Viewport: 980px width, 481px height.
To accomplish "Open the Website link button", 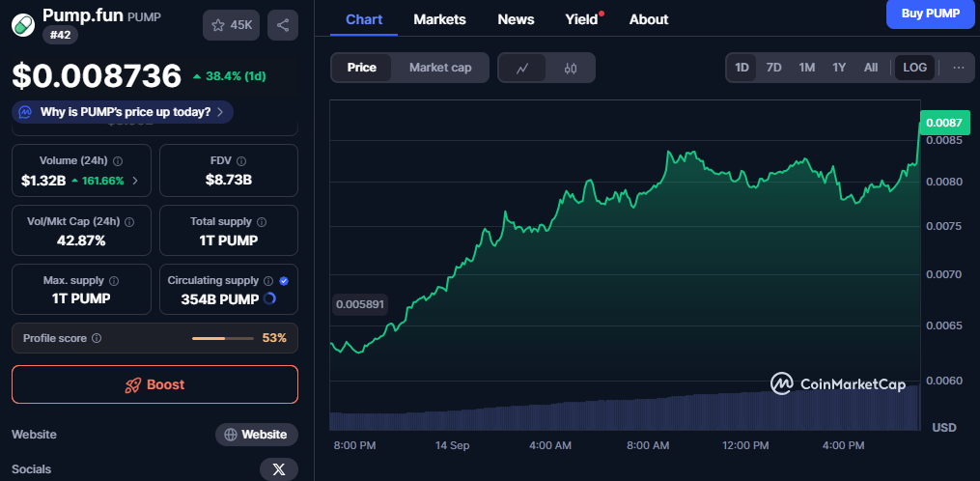I will [257, 434].
